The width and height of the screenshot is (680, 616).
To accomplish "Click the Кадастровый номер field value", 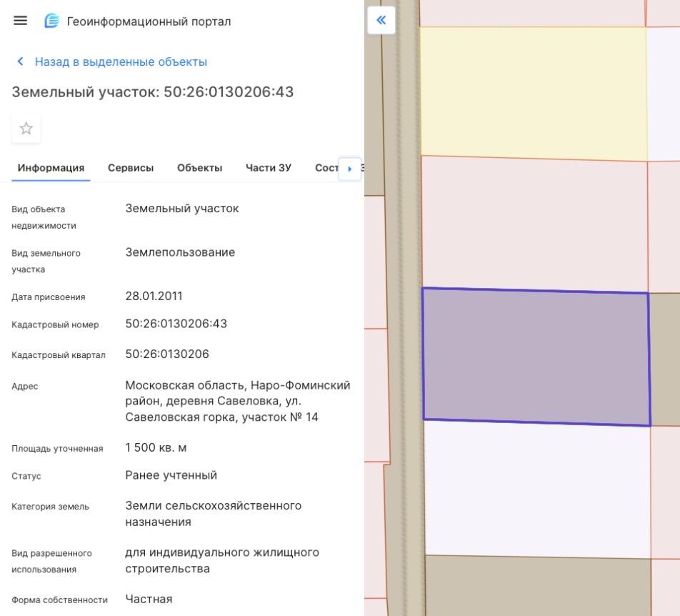I will 176,324.
